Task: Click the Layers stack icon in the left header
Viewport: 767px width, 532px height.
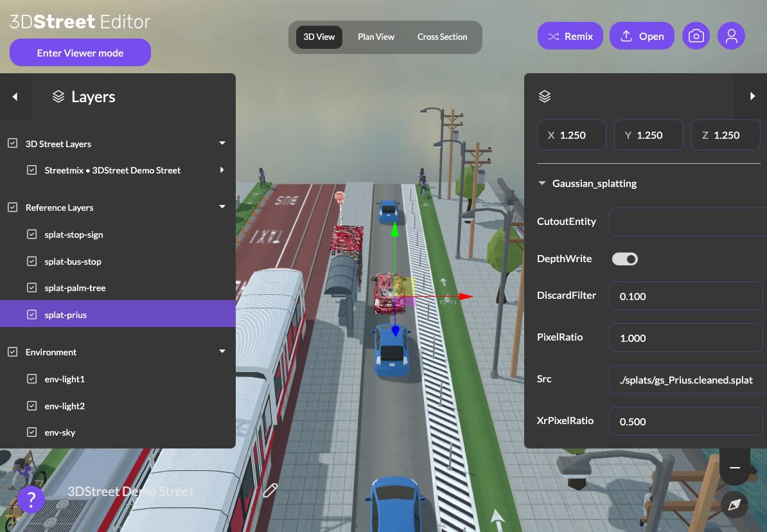Action: tap(58, 96)
